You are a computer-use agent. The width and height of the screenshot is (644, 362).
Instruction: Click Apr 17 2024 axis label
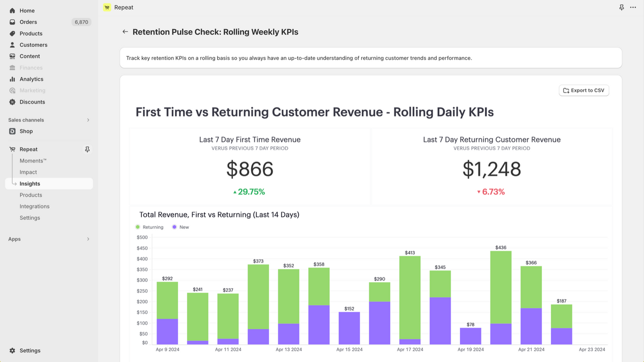410,349
